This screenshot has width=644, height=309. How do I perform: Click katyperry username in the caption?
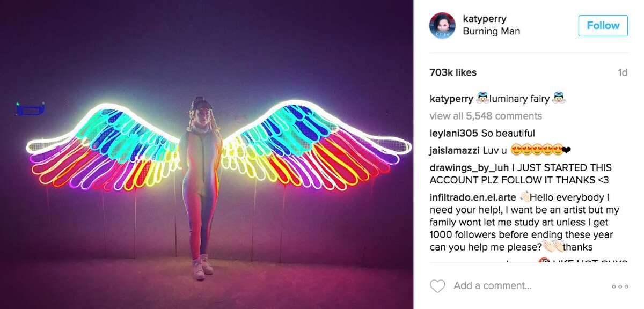coord(451,99)
